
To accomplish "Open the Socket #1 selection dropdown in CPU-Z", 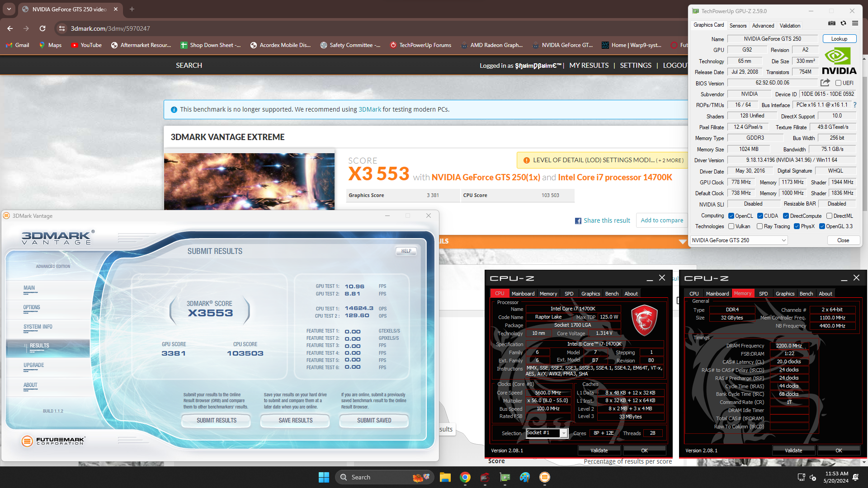I will pyautogui.click(x=547, y=433).
